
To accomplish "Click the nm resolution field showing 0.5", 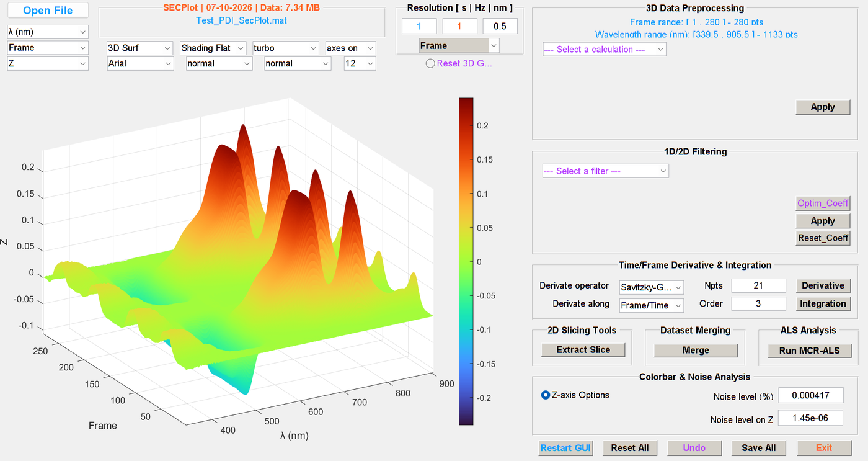I will click(500, 26).
